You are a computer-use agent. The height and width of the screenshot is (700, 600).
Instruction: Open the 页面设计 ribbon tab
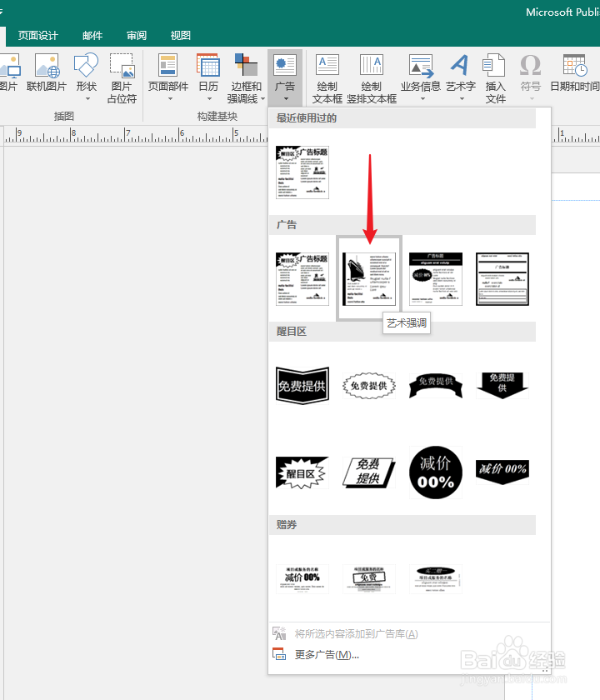[x=38, y=36]
